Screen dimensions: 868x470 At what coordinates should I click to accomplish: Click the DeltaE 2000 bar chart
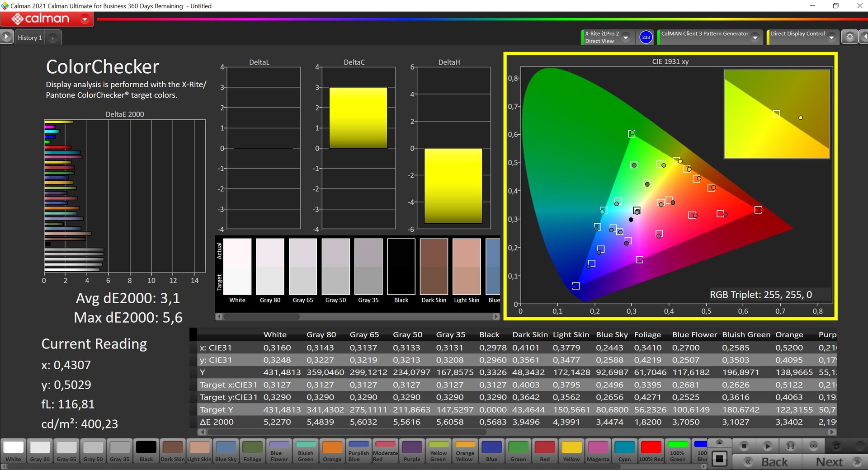click(x=125, y=196)
